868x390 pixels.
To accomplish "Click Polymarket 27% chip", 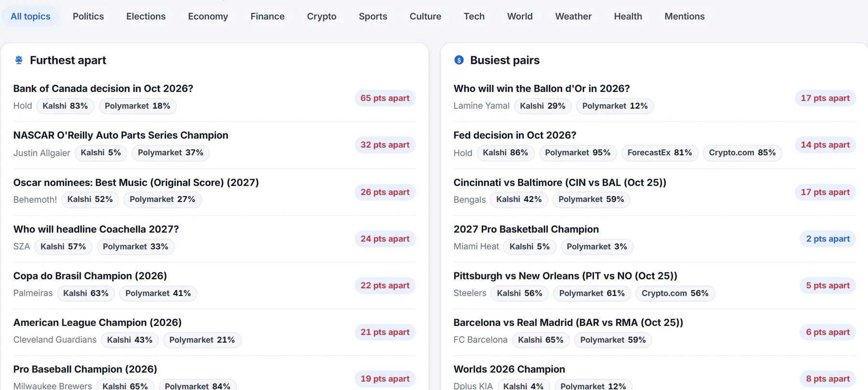I will pyautogui.click(x=163, y=200).
